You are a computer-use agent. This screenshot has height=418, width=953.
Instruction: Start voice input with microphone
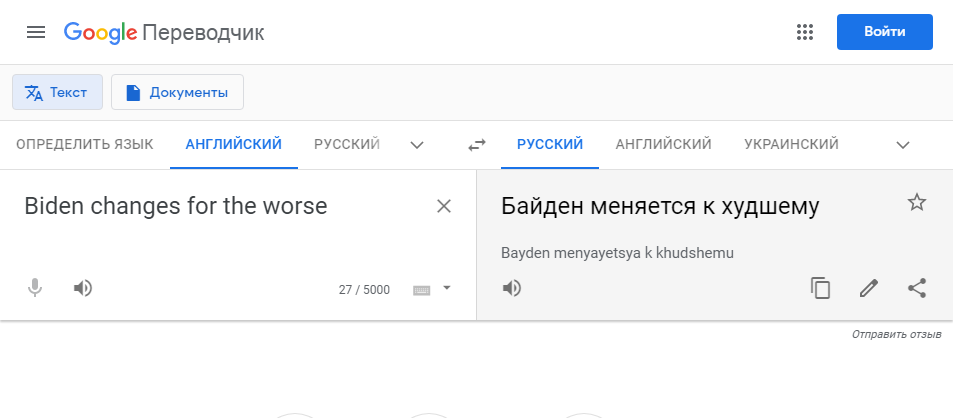(35, 288)
